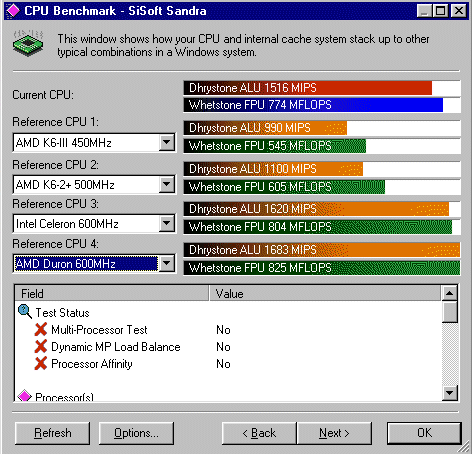
Task: Expand the Reference CPU 4 Duron dropdown arrow
Action: [167, 264]
